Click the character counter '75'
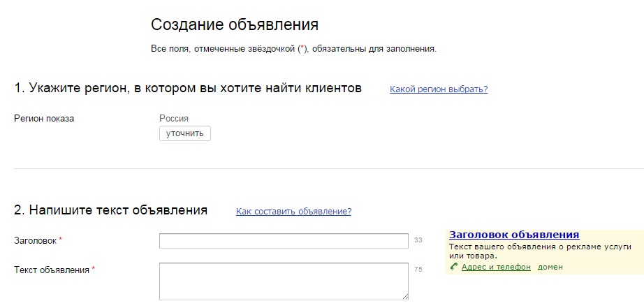The image size is (644, 308). pyautogui.click(x=418, y=270)
